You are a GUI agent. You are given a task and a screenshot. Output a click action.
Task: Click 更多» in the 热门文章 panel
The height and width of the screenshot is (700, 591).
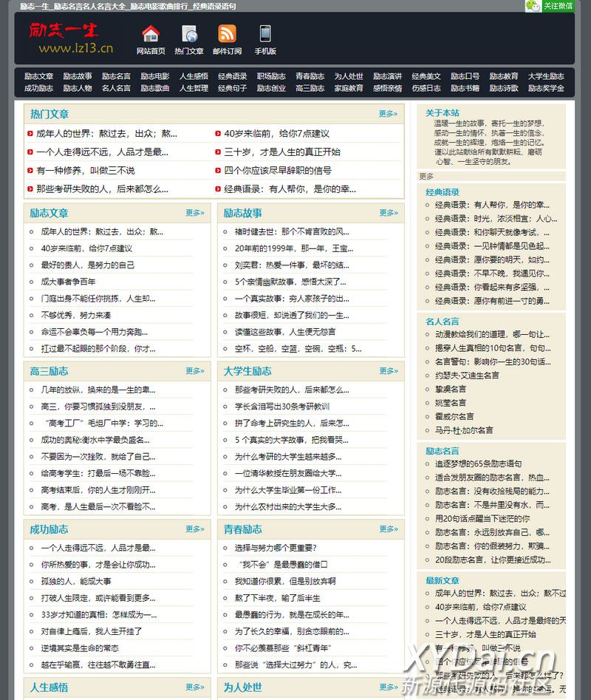(388, 114)
